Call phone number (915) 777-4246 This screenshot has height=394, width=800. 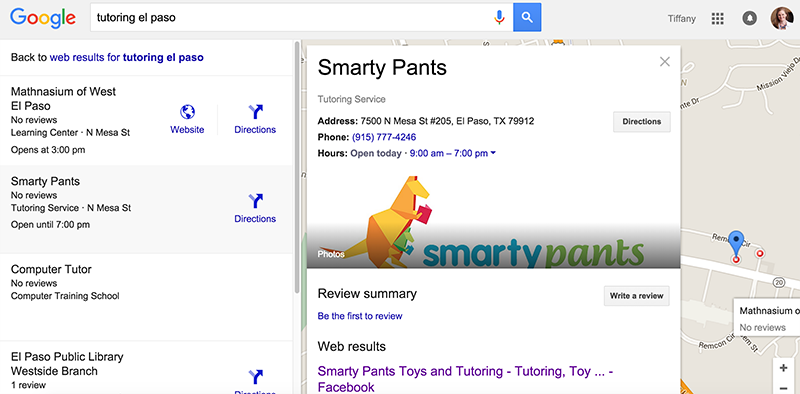click(384, 137)
